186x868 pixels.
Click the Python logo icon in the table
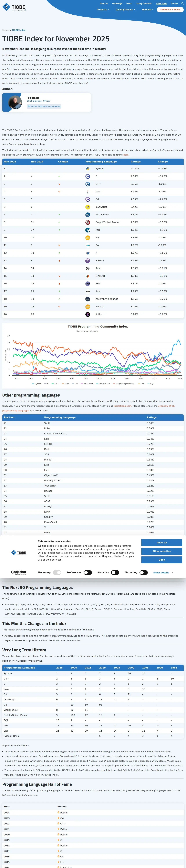click(87, 169)
